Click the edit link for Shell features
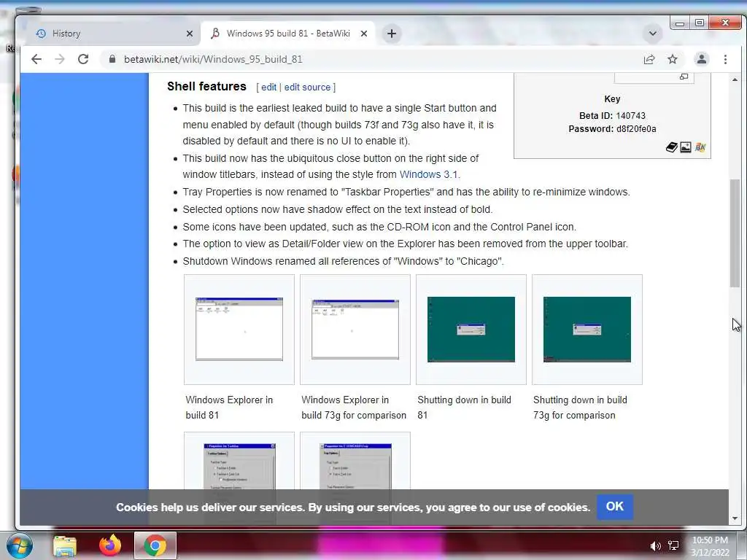The image size is (747, 560). coord(268,87)
